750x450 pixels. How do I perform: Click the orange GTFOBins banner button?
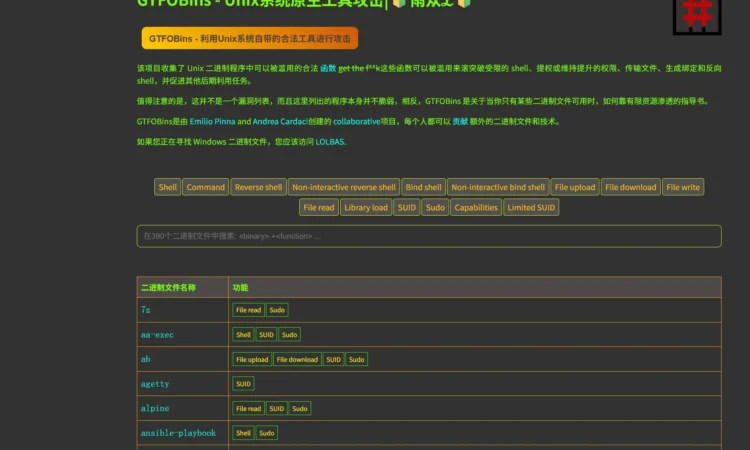(x=250, y=38)
